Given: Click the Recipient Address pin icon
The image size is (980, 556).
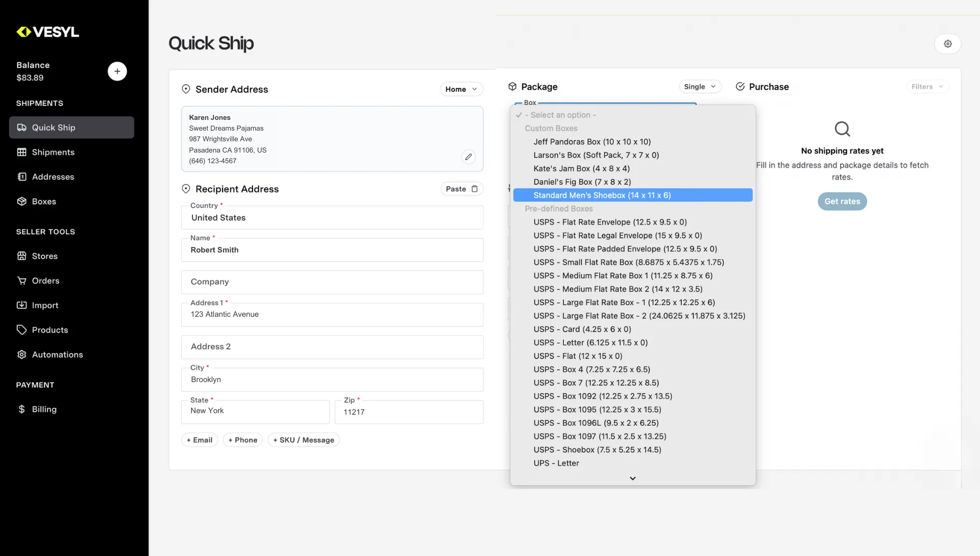Looking at the screenshot, I should (186, 189).
